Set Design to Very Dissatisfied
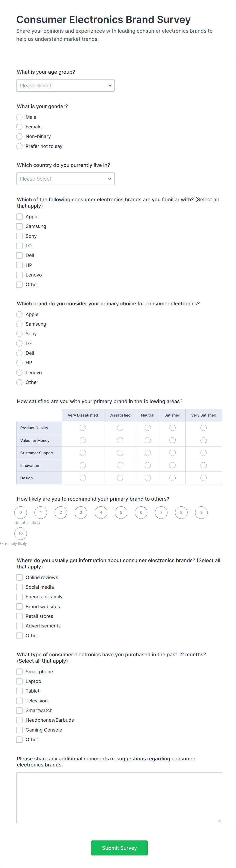Image resolution: width=236 pixels, height=868 pixels. [x=83, y=478]
